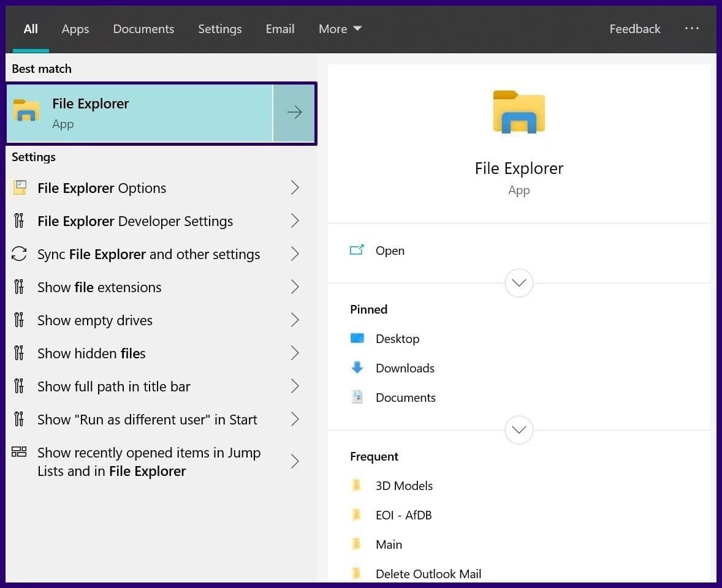The image size is (722, 588).
Task: Expand chevron for Show recently opened items
Action: 295,461
